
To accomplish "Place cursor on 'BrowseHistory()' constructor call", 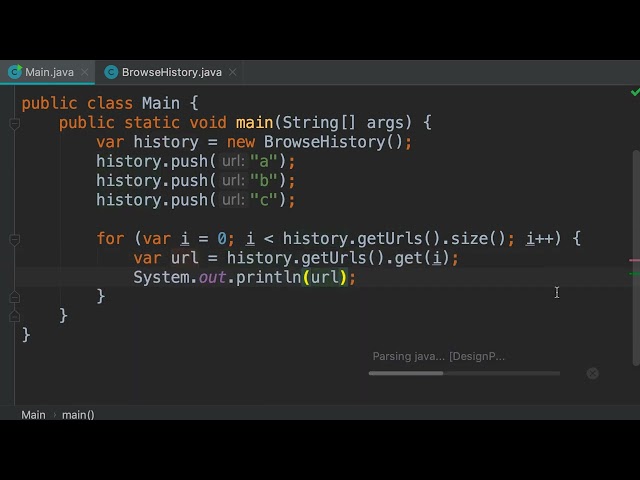I will 333,142.
